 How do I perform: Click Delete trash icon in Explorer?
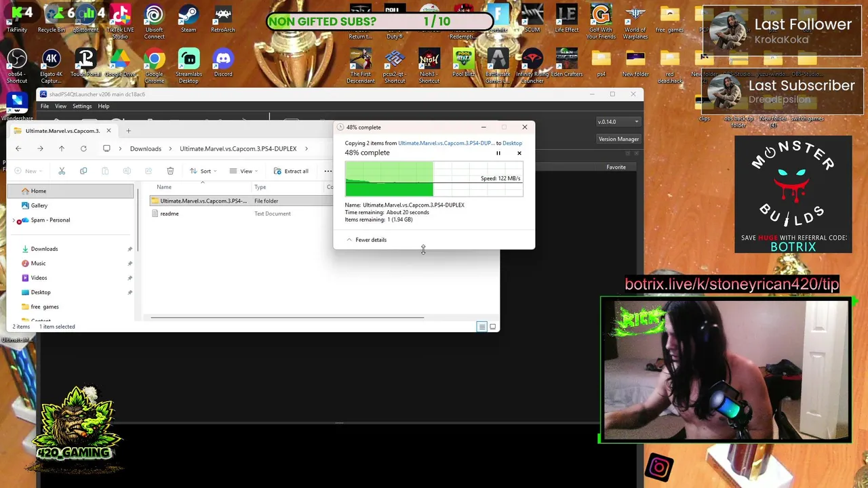[170, 171]
